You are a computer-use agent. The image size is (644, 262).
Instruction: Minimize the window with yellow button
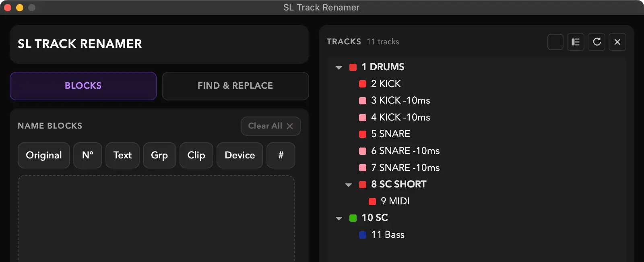pos(20,8)
